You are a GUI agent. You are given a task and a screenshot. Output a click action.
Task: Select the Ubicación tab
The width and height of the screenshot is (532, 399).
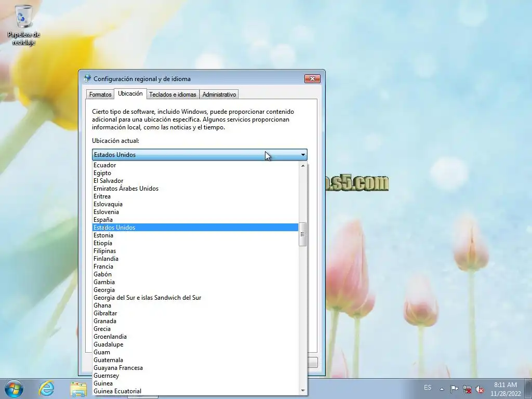pyautogui.click(x=130, y=94)
